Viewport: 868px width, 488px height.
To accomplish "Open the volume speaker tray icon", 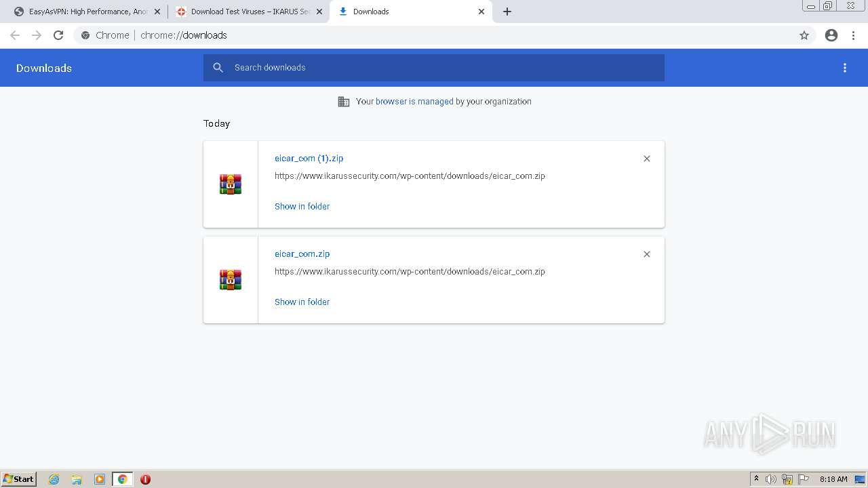I will click(771, 479).
